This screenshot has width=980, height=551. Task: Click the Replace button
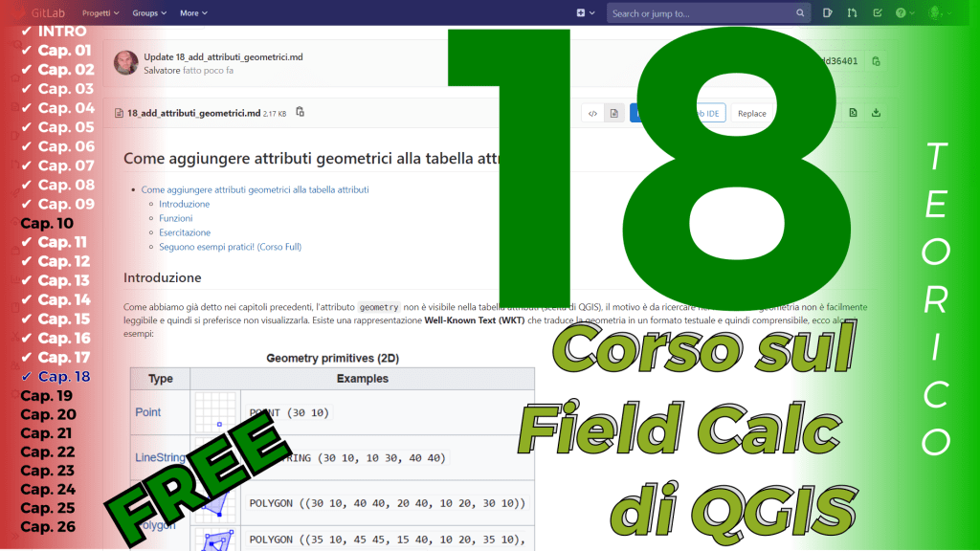pos(751,113)
